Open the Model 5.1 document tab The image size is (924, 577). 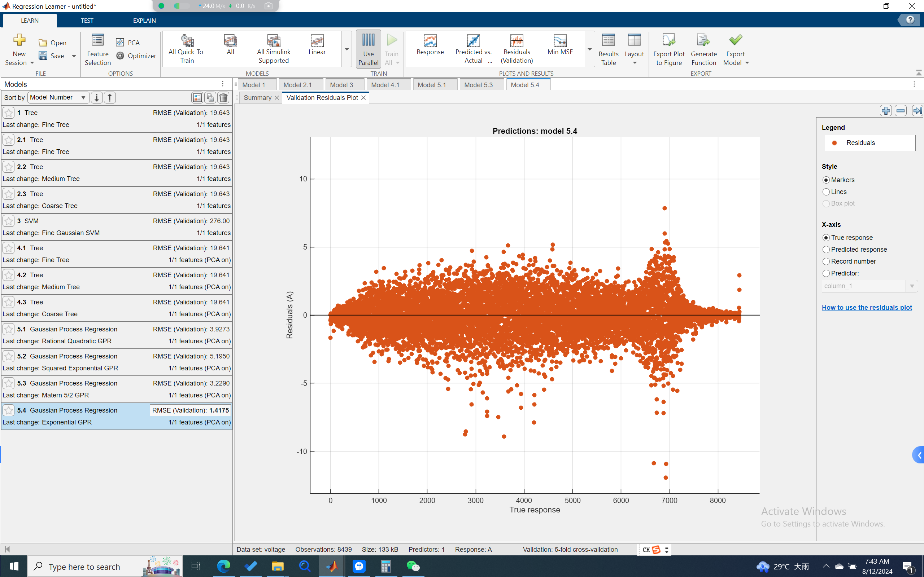[431, 85]
